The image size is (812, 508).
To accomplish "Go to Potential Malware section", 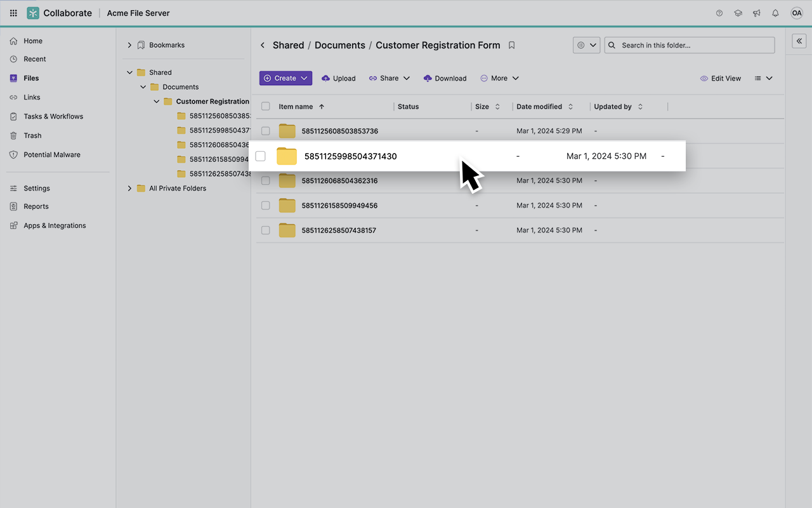I will [52, 154].
